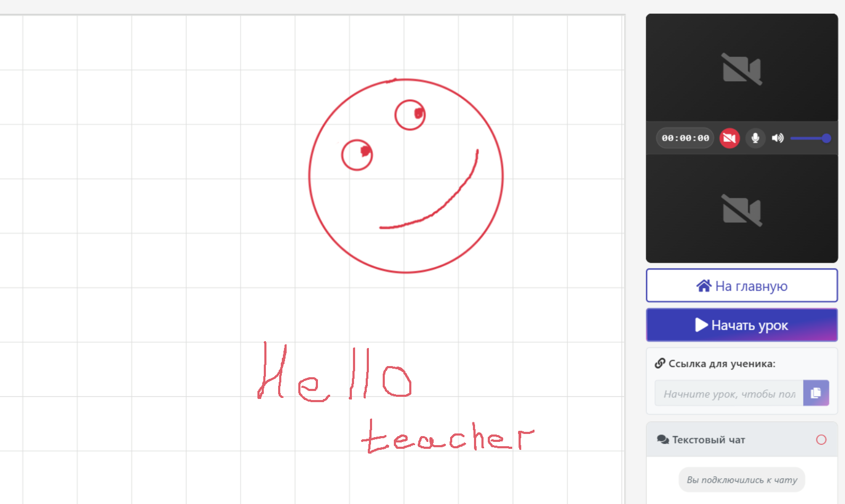Click the Текстовый чат header
The image size is (845, 504).
[742, 440]
